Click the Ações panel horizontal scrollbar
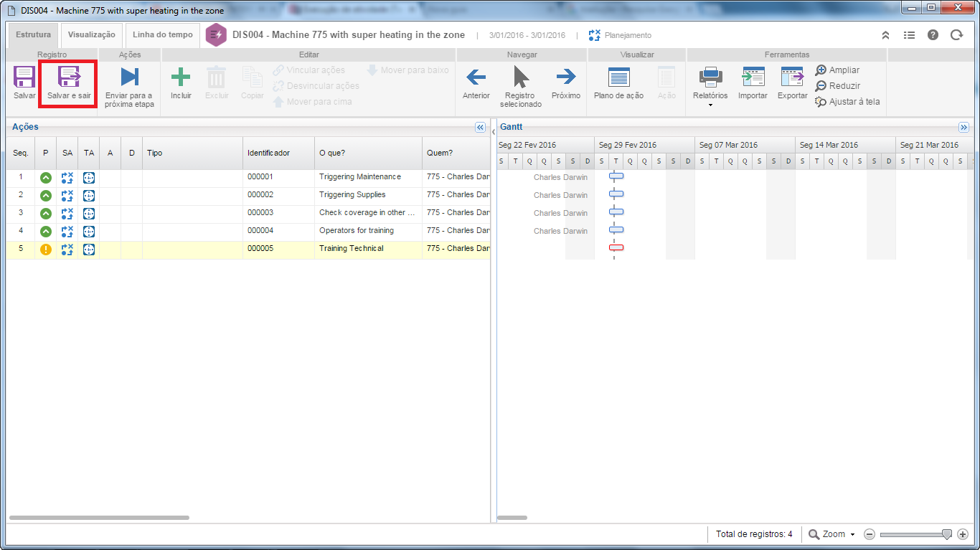 (x=99, y=518)
